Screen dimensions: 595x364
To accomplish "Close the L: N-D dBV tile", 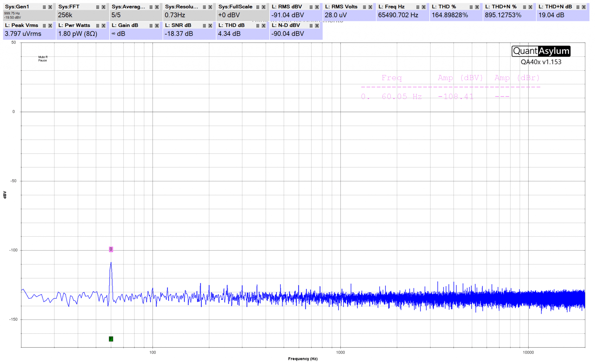I will click(317, 26).
